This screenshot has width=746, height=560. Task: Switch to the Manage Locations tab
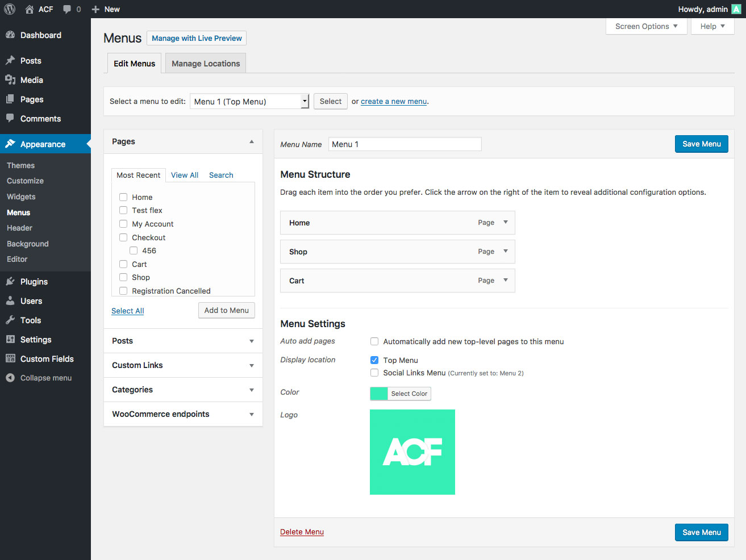[x=206, y=64]
